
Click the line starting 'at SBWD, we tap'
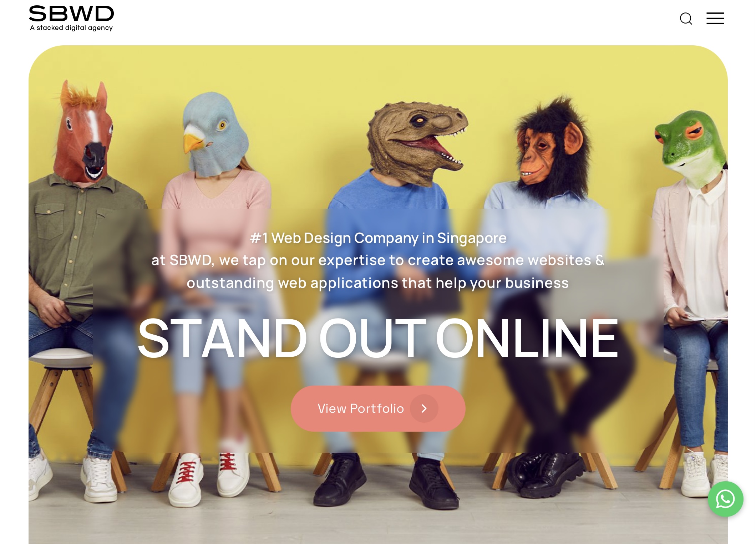tap(378, 260)
